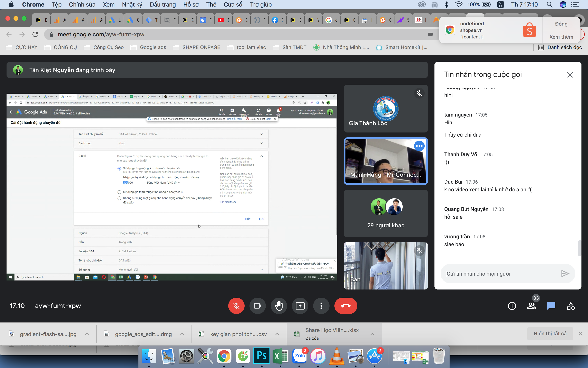Open options on Mạnh Hùng video tile

[x=419, y=146]
